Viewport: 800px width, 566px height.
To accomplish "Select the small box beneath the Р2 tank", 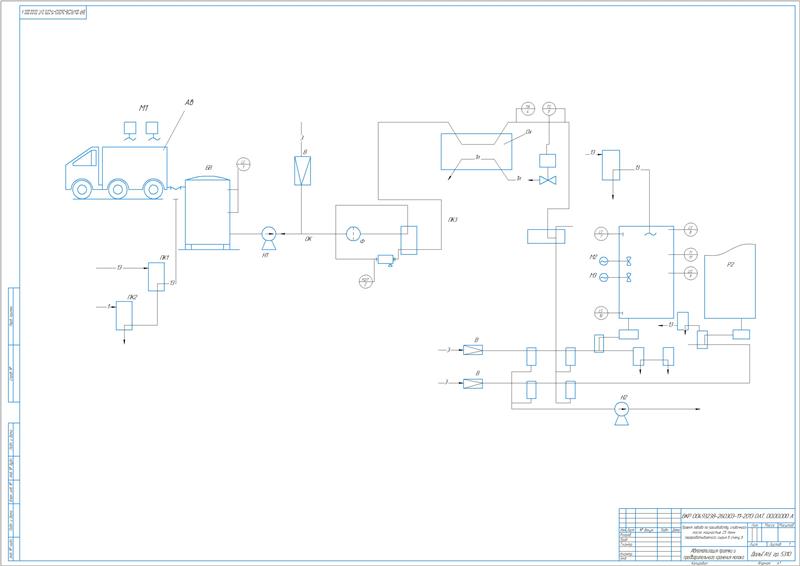I will point(741,334).
